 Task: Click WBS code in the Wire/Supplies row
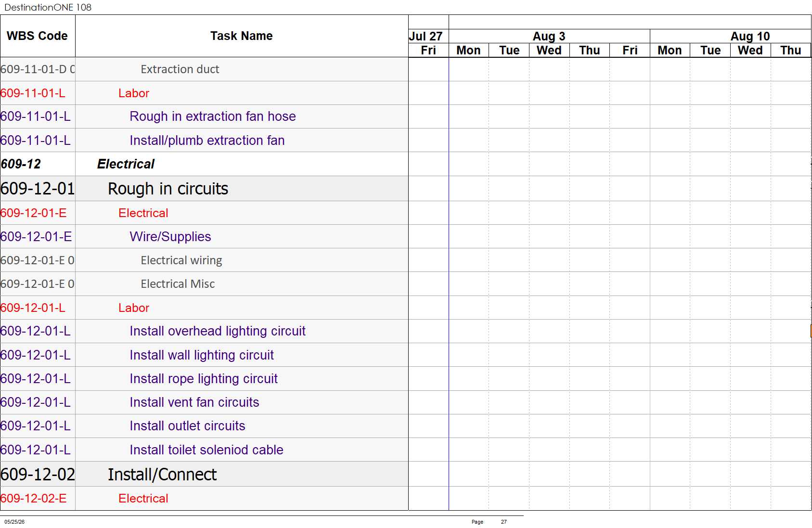pos(36,237)
